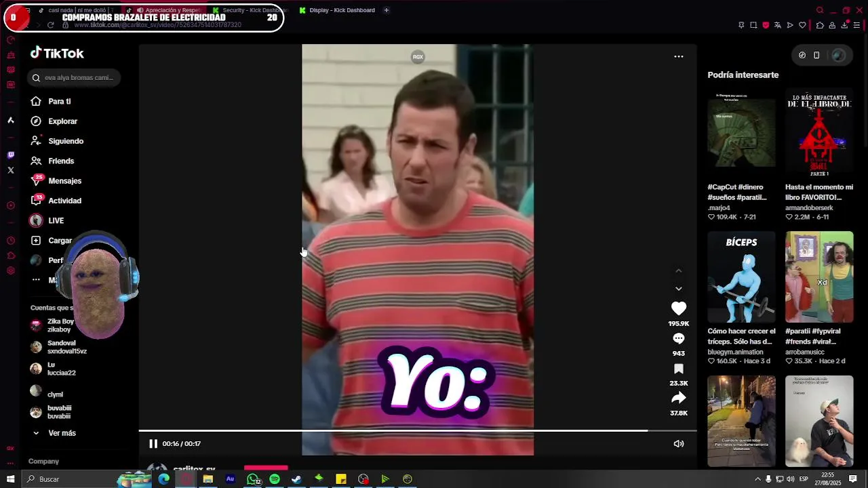Open the Windows notification center
The width and height of the screenshot is (868, 488).
pyautogui.click(x=853, y=479)
